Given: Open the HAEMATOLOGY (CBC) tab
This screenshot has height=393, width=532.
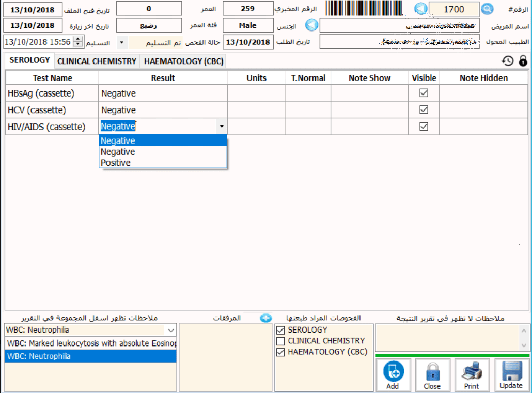Looking at the screenshot, I should click(183, 61).
